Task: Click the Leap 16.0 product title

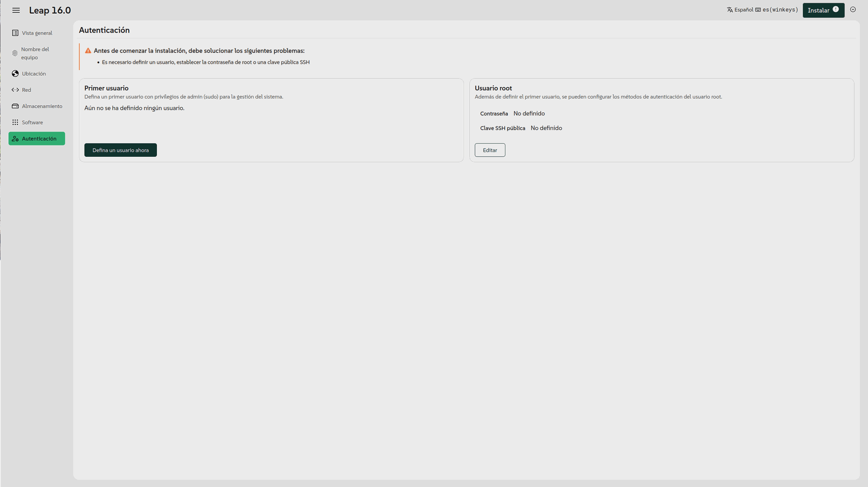Action: coord(50,10)
